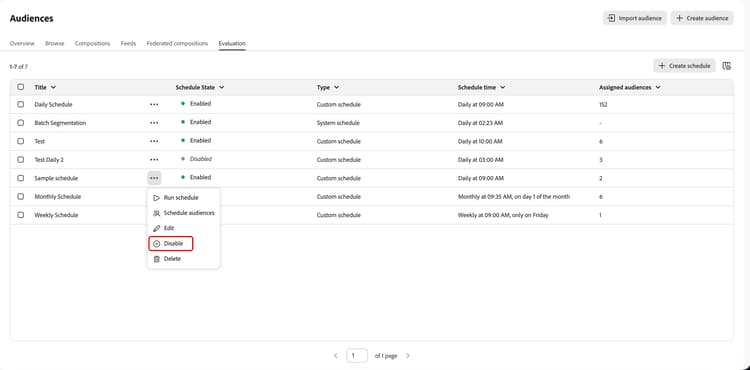Click the Batch Segmentation title
Screen dimensions: 750x370
click(x=60, y=123)
